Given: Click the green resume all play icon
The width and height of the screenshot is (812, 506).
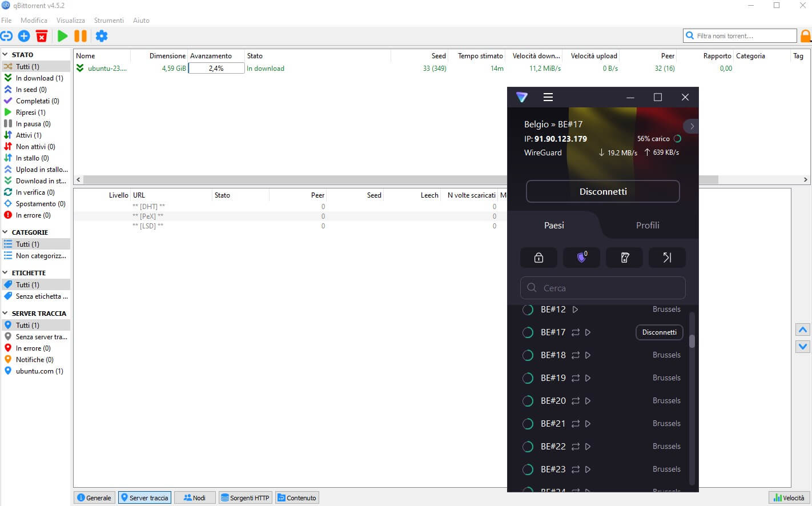Looking at the screenshot, I should pyautogui.click(x=62, y=36).
